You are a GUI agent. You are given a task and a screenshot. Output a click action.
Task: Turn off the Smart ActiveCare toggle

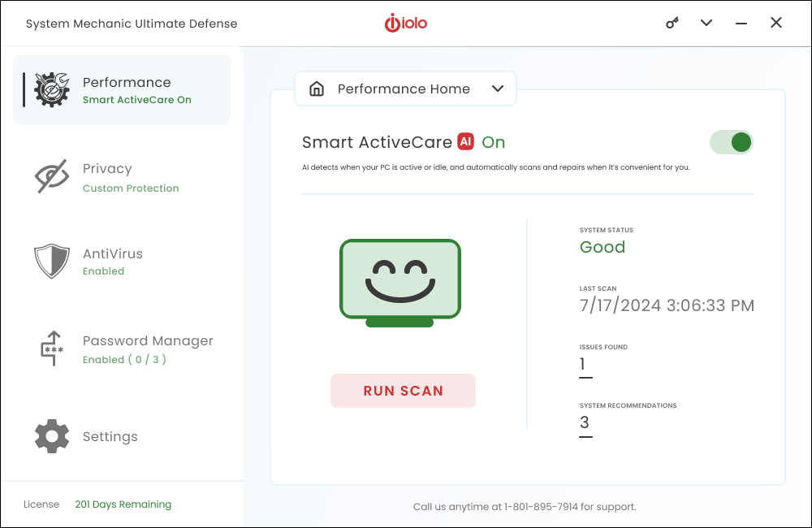(x=732, y=142)
